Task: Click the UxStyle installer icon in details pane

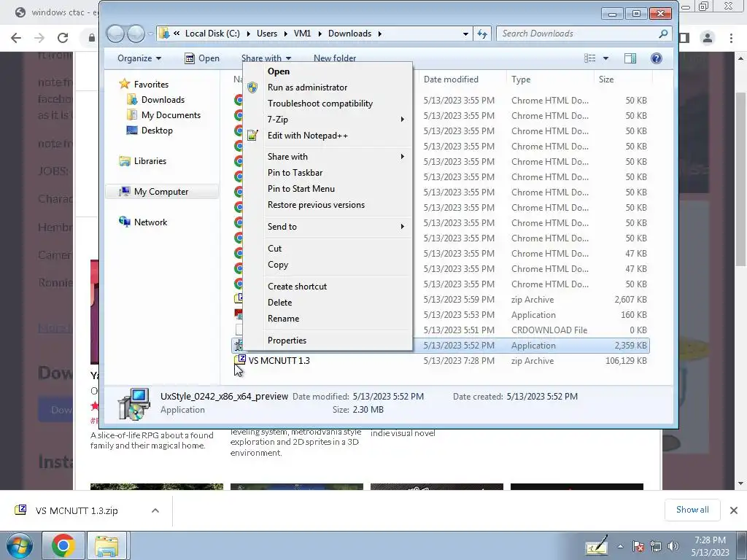Action: point(133,404)
